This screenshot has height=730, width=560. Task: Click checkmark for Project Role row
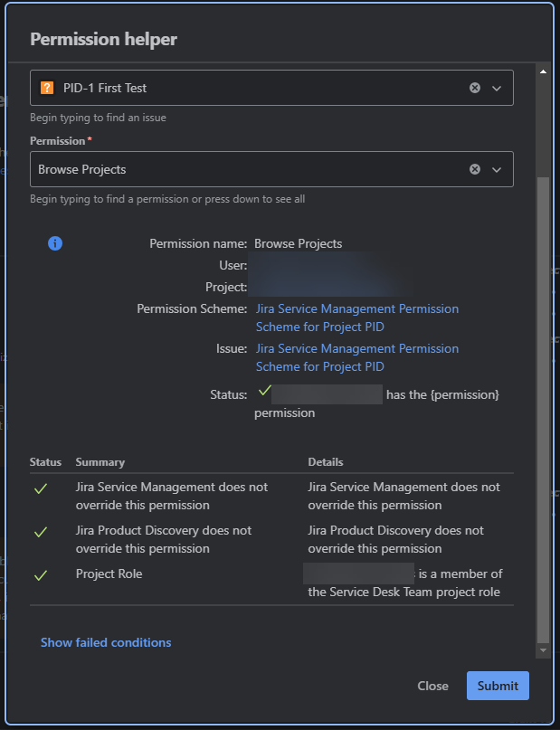(41, 575)
